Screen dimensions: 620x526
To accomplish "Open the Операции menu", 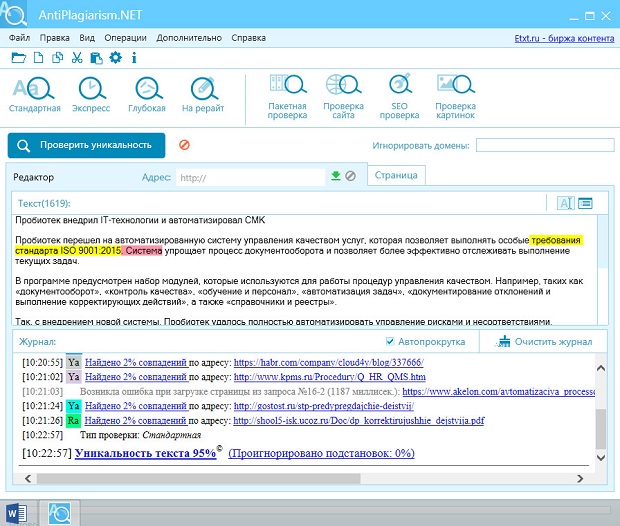I will [x=125, y=38].
